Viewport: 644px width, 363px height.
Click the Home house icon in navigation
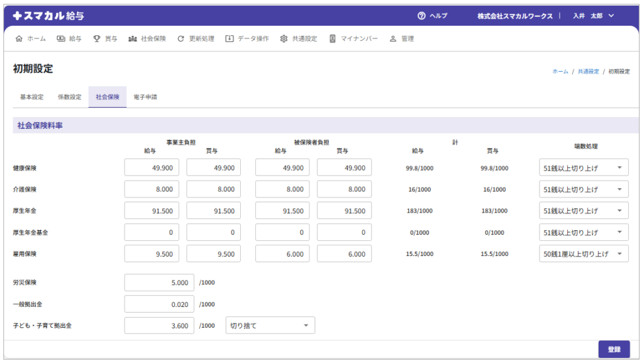pyautogui.click(x=19, y=38)
